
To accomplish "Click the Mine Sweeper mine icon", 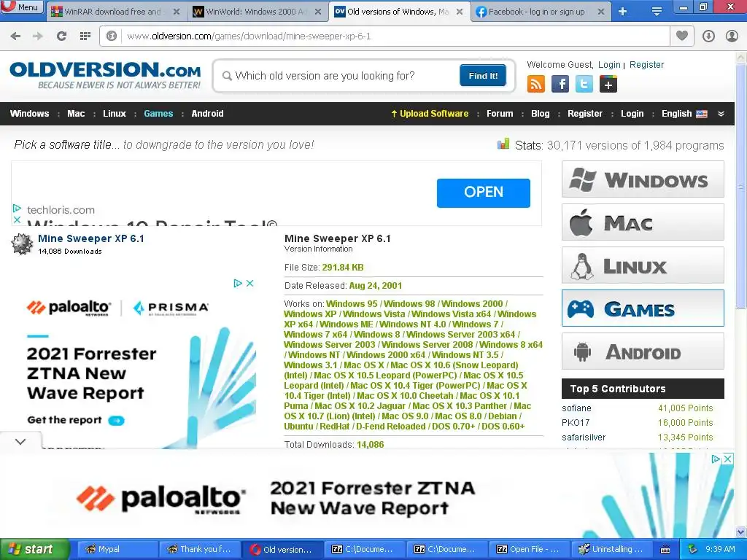I will [x=22, y=244].
